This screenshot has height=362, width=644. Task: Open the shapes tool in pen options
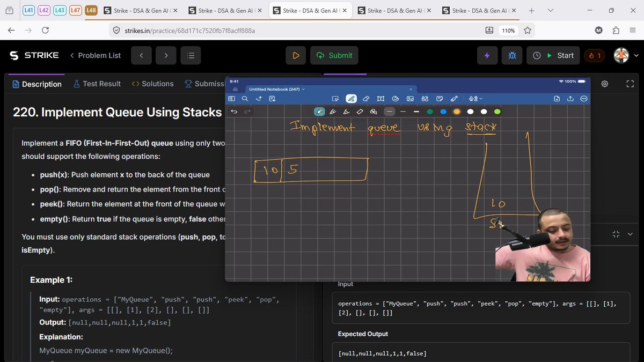[373, 112]
